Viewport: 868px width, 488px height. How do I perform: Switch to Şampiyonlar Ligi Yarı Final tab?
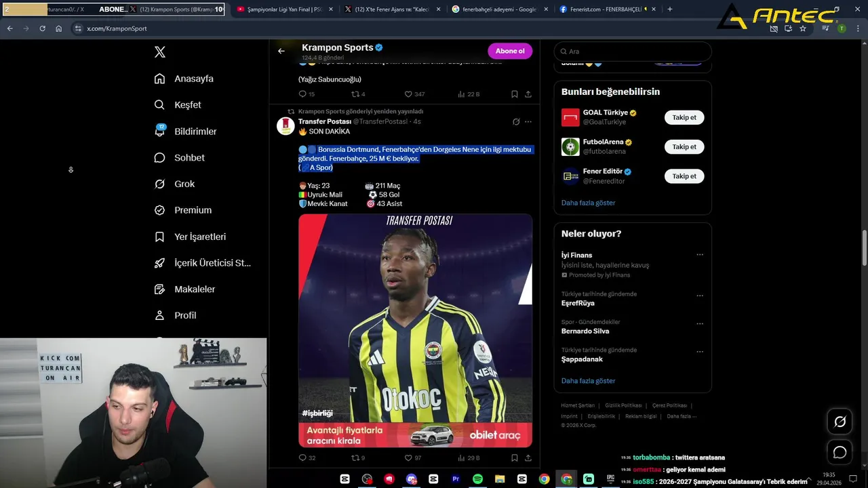284,9
